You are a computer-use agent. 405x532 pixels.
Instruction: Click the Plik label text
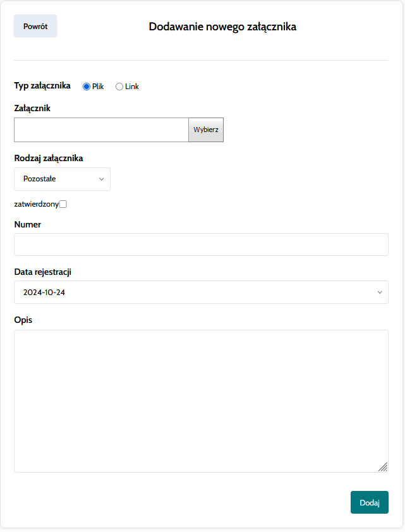coord(98,87)
